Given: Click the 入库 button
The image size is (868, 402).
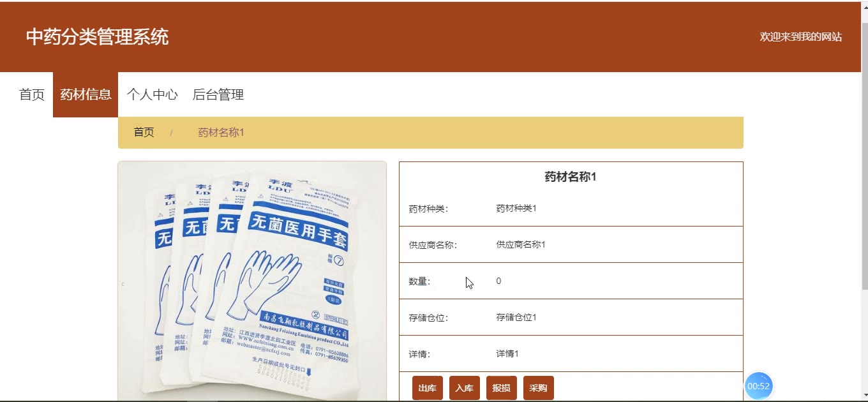Looking at the screenshot, I should coord(465,388).
